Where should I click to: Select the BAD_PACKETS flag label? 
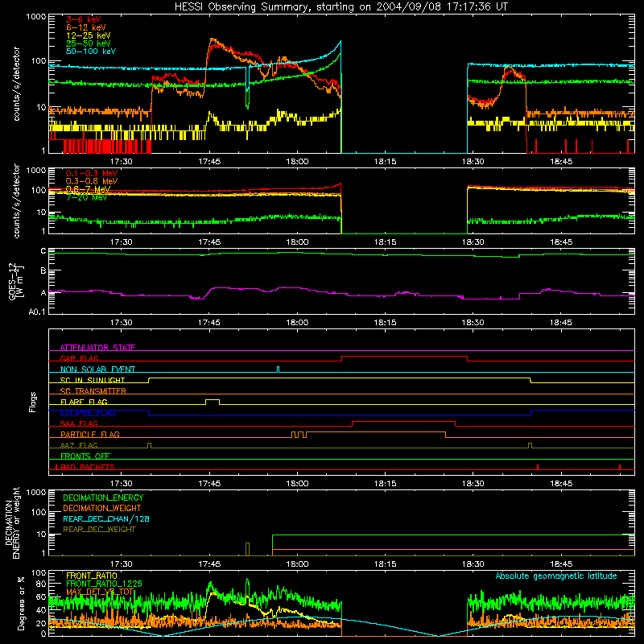pos(88,467)
